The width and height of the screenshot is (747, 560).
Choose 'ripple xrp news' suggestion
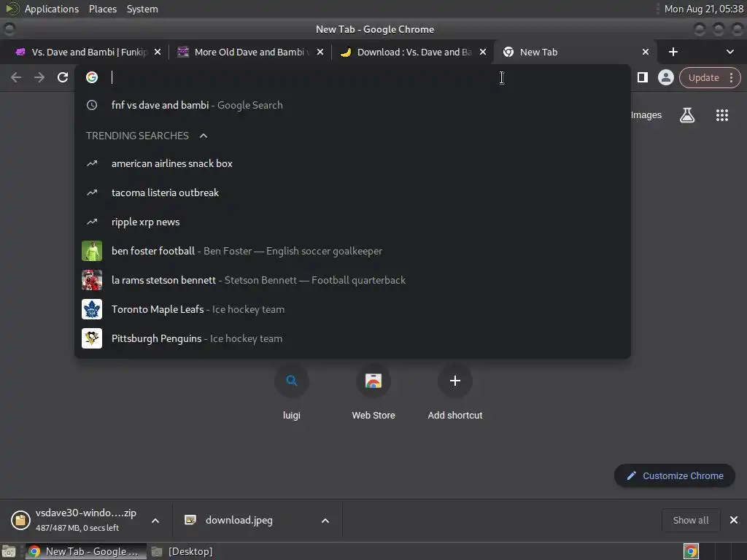pos(352,222)
